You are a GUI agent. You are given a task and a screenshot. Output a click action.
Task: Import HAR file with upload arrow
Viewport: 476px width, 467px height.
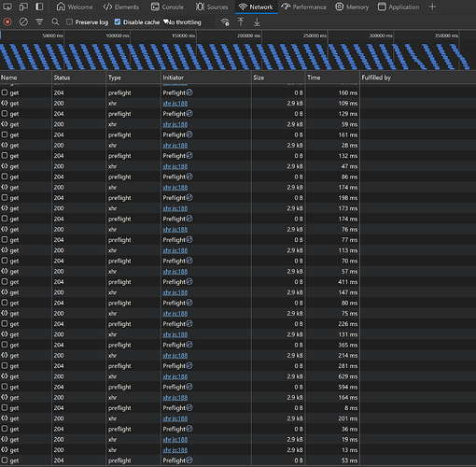(x=241, y=21)
